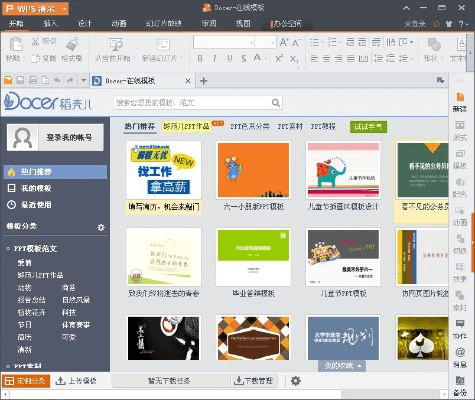The image size is (475, 400).
Task: Click the Paste (粘贴) icon
Action: tap(15, 44)
